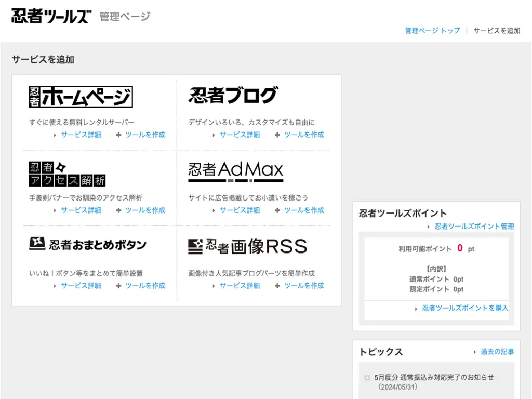Viewport: 532px width, 399px height.
Task: Click the 忍者ツールズポイント panel heading
Action: coord(403,214)
